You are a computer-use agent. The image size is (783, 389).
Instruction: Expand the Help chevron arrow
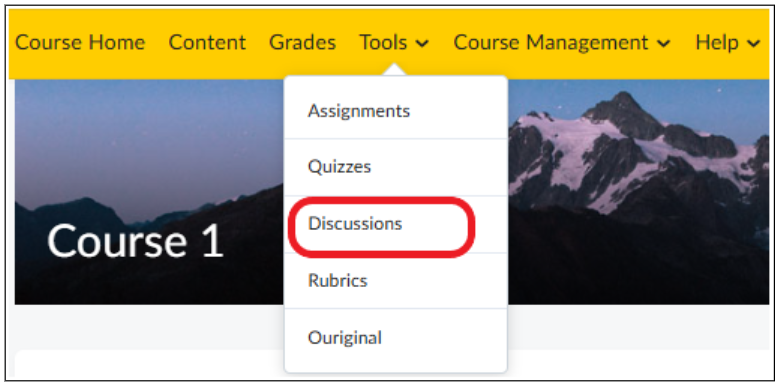753,44
